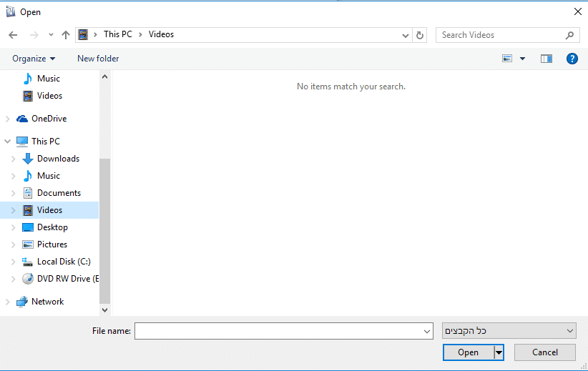Click the DVD disc icon
The height and width of the screenshot is (371, 588).
click(28, 279)
